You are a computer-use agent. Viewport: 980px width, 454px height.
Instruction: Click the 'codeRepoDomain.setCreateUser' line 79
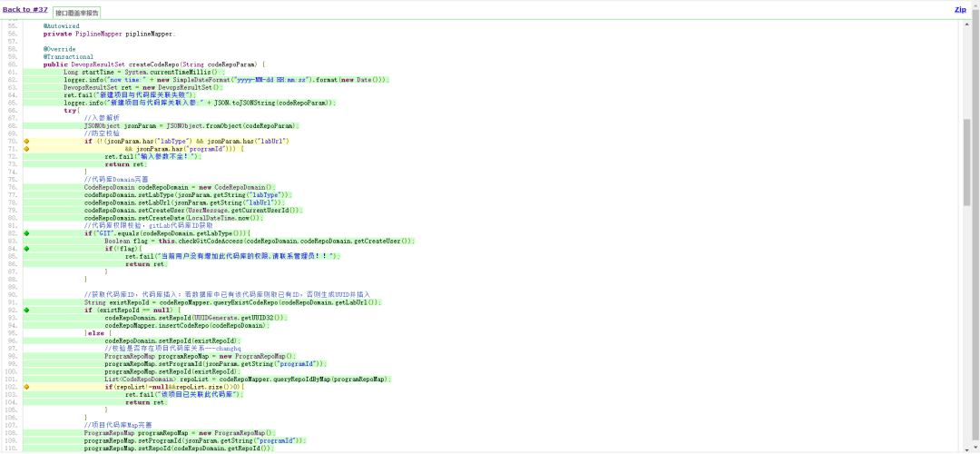[x=194, y=210]
